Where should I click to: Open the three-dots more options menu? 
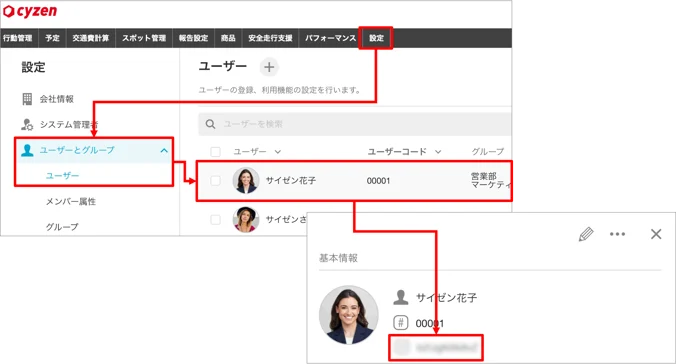[617, 234]
